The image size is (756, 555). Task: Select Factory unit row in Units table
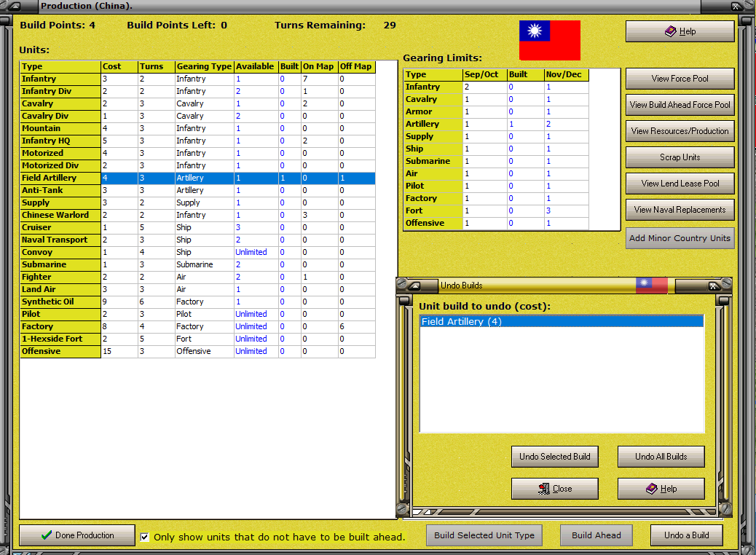pyautogui.click(x=197, y=326)
